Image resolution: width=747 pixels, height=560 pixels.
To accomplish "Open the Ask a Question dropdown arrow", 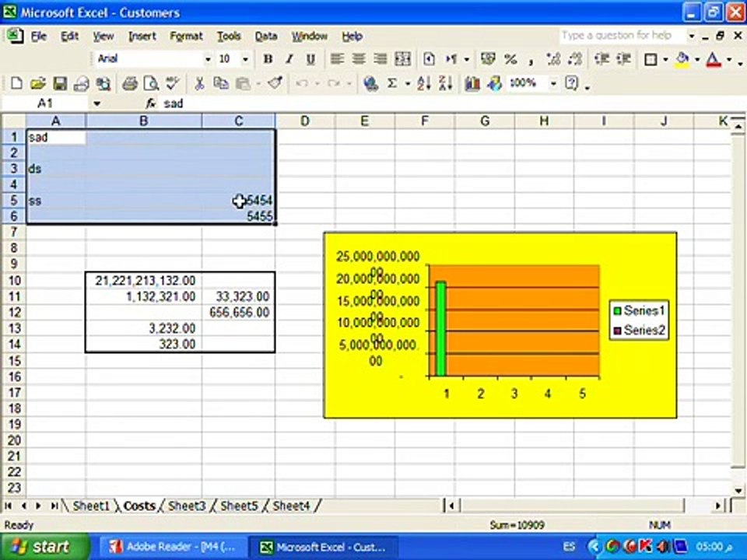I will click(x=691, y=36).
